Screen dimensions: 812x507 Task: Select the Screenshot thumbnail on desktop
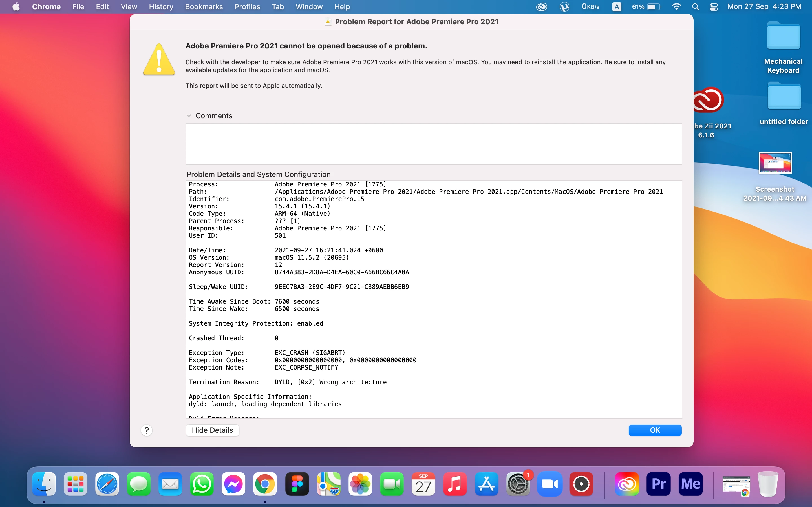(775, 163)
